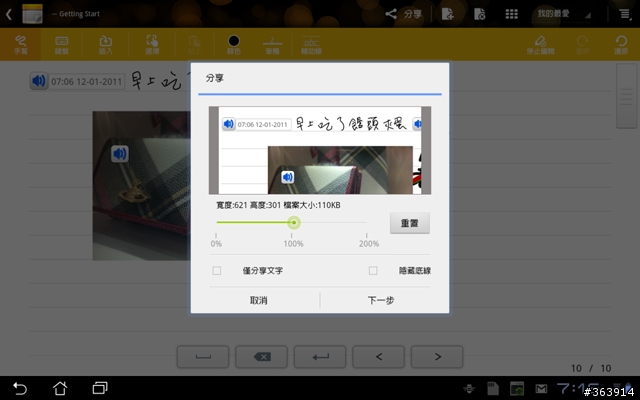Open the 插入 insert tool
640x400 pixels.
point(106,44)
